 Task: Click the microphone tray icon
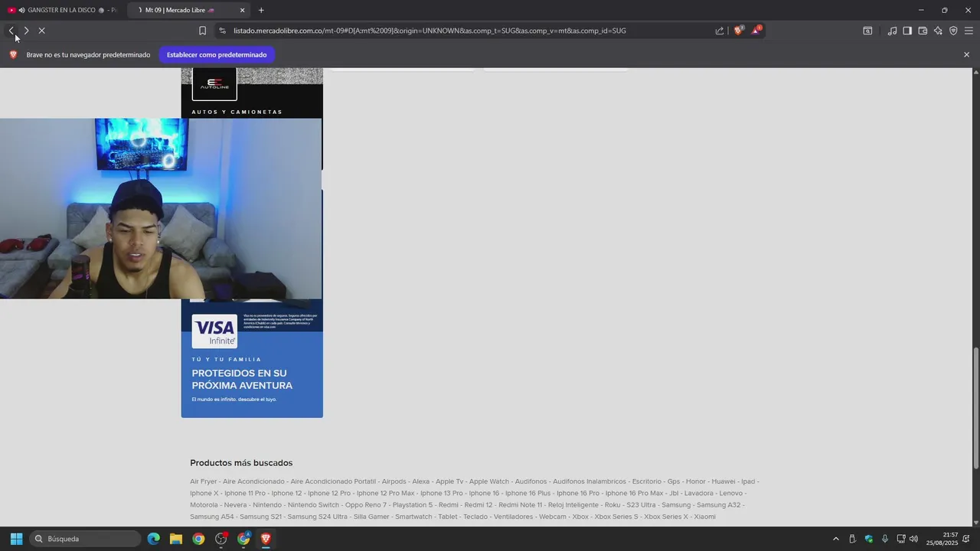[x=885, y=539]
